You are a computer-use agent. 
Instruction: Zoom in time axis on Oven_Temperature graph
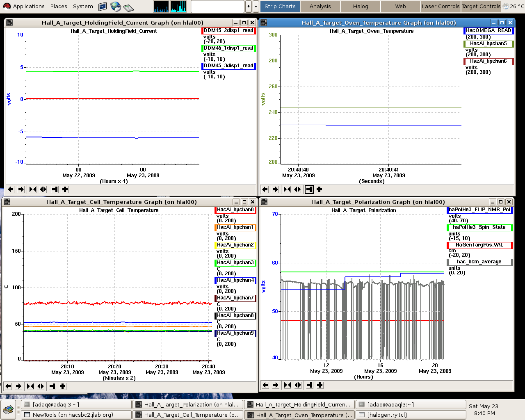(287, 189)
